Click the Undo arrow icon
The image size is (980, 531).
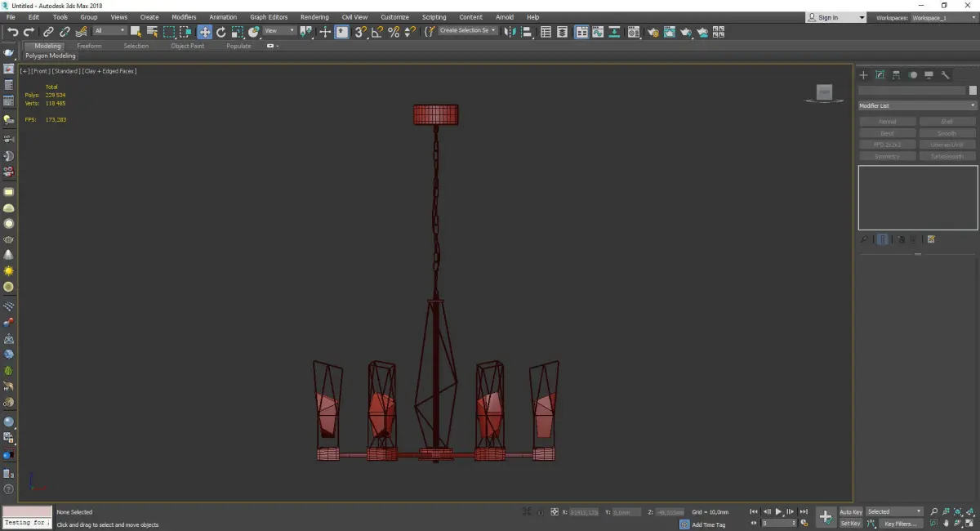click(x=12, y=32)
